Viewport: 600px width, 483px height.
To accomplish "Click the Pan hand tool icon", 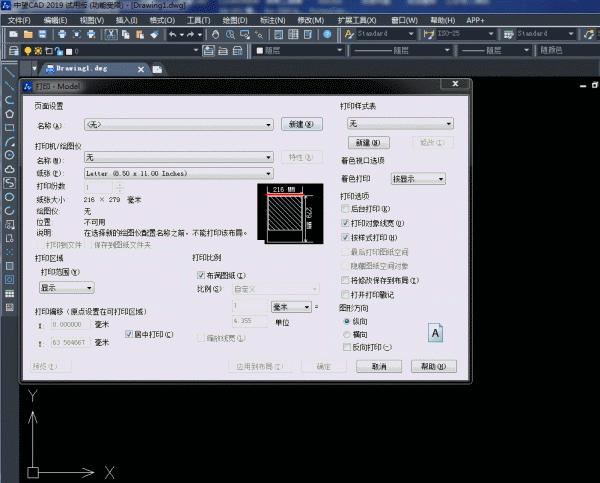I will click(213, 34).
